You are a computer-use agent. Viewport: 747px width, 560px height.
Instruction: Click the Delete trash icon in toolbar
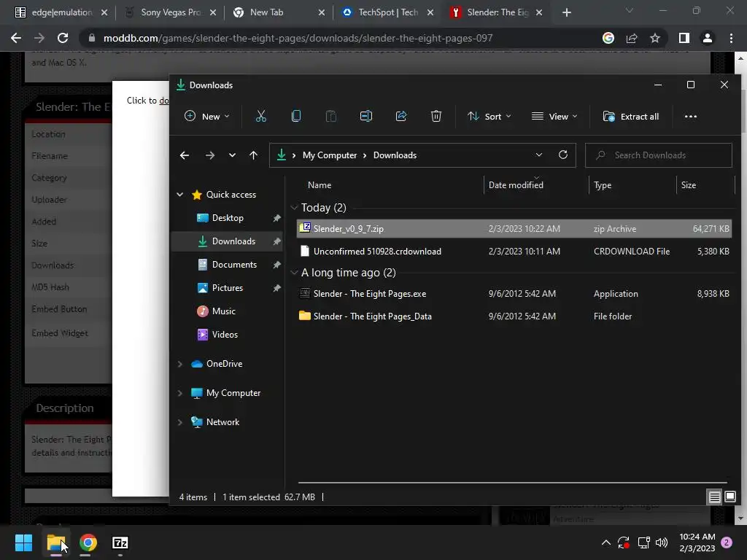[436, 116]
